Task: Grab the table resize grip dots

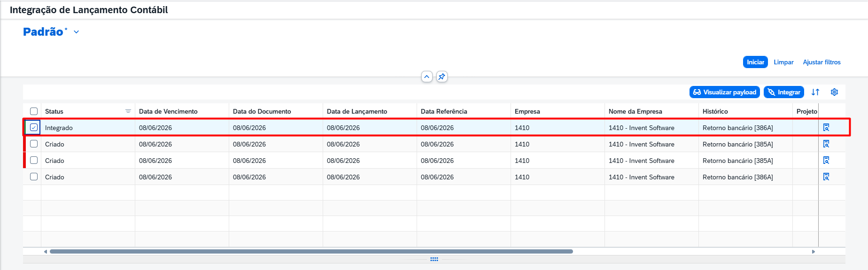Action: (434, 259)
